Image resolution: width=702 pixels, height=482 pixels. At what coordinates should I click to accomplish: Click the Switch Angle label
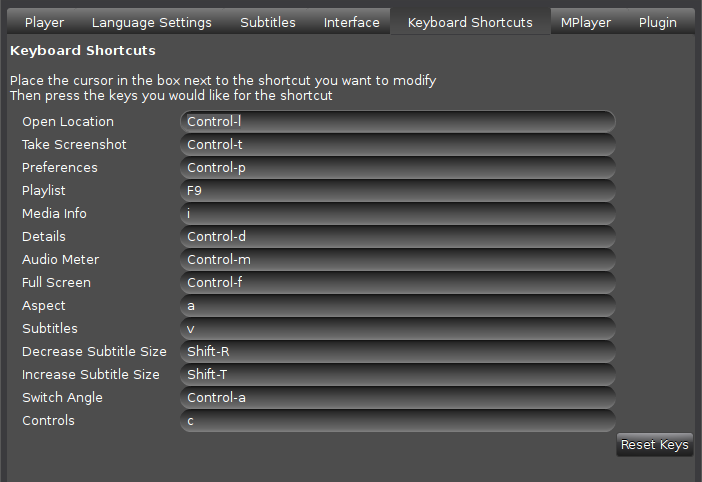click(62, 398)
